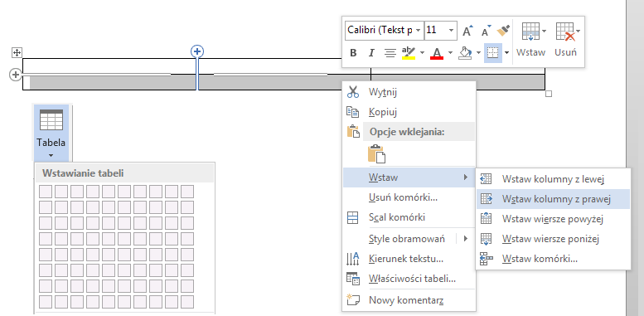The image size is (644, 316).
Task: Open the Wstaw submenu entry
Action: pos(409,177)
